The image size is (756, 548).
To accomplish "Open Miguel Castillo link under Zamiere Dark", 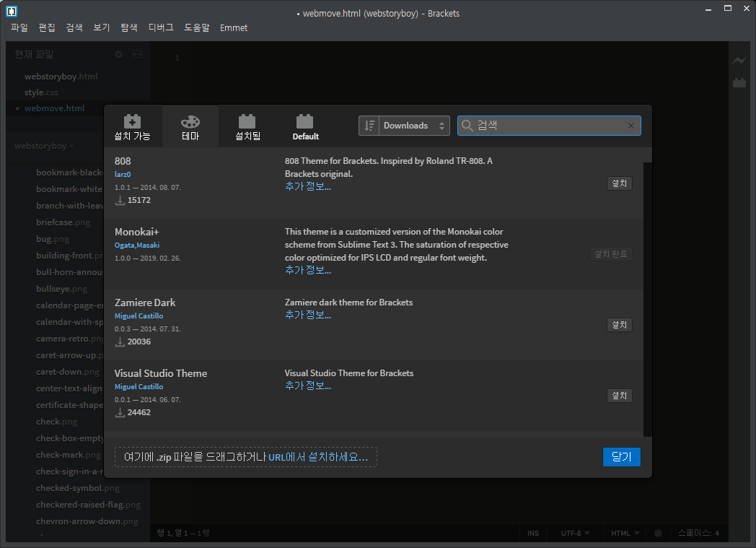I will (x=139, y=316).
